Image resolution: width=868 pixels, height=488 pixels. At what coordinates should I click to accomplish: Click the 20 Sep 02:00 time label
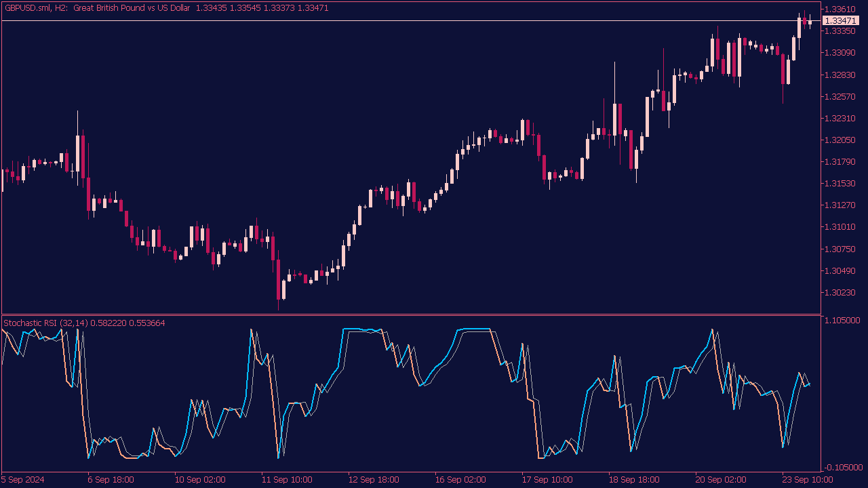tap(720, 479)
